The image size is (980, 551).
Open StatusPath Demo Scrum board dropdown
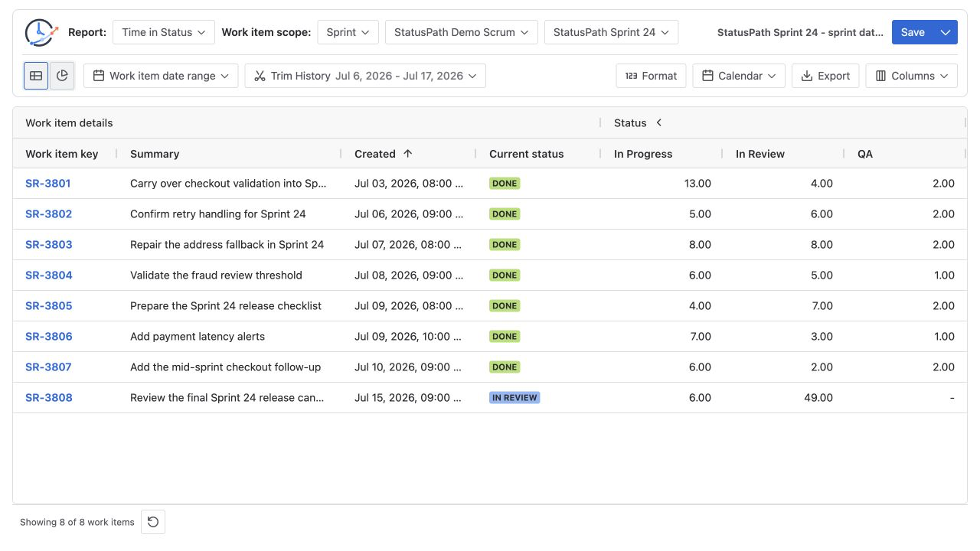coord(462,32)
